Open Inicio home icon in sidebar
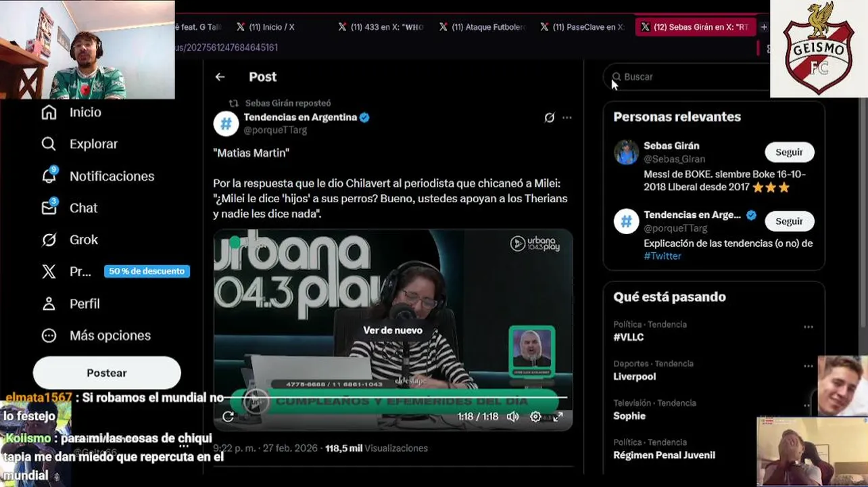 pyautogui.click(x=49, y=112)
